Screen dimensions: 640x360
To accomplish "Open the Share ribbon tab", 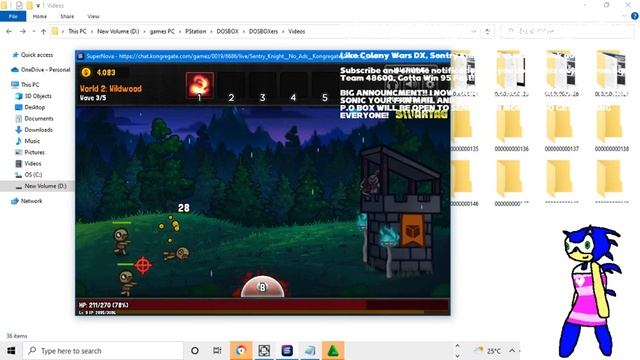I will tap(67, 16).
